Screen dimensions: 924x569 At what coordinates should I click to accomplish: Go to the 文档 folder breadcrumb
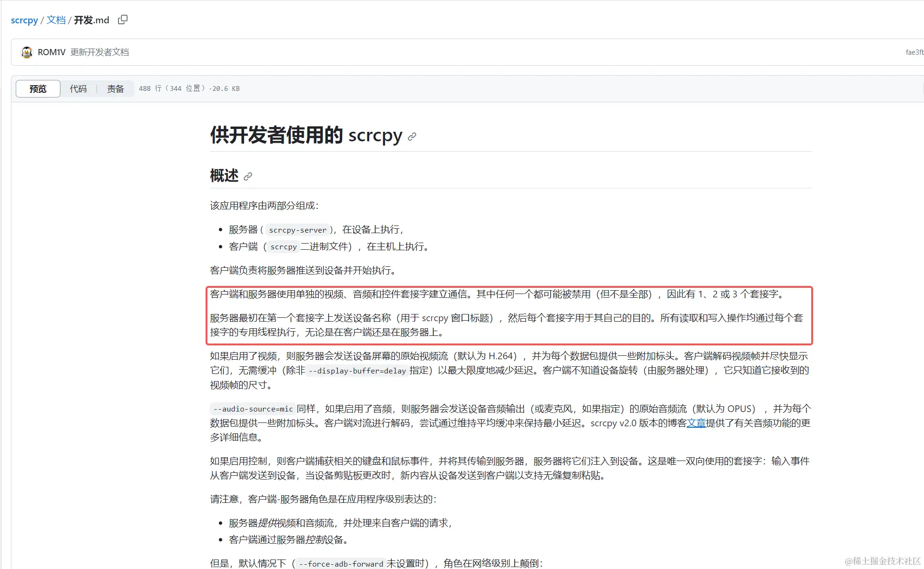[x=56, y=20]
